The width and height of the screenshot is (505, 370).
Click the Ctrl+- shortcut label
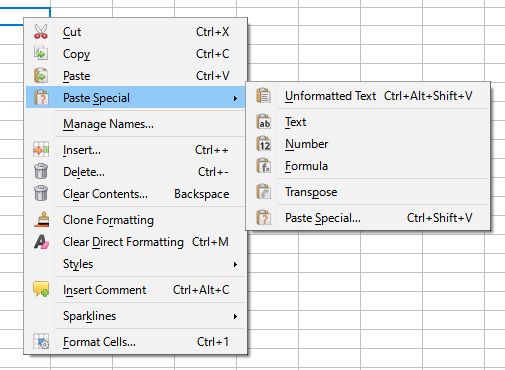coord(213,172)
